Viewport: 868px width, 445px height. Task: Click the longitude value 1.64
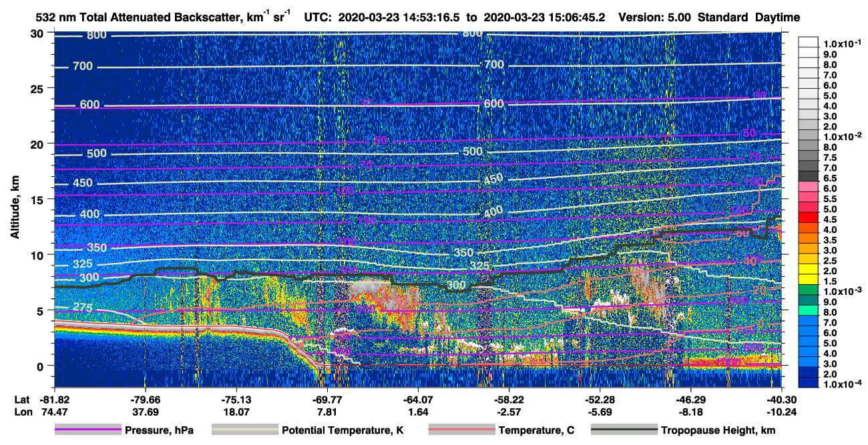tap(417, 412)
